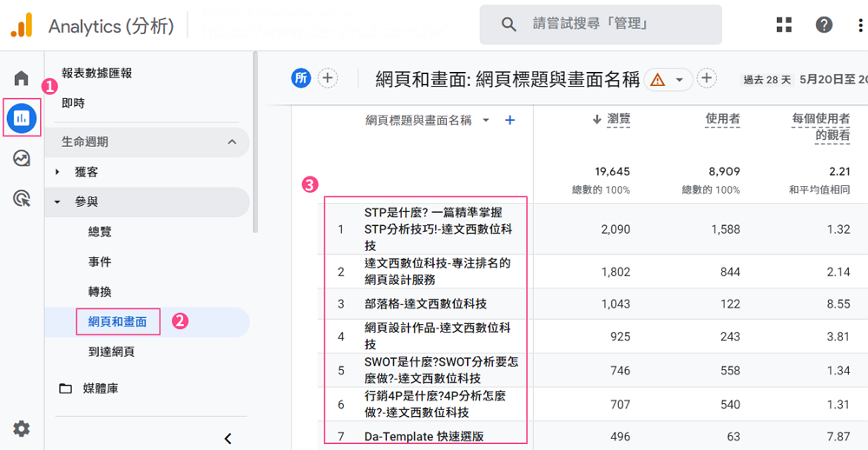
Task: Add filter plus circle after title
Action: pos(707,78)
